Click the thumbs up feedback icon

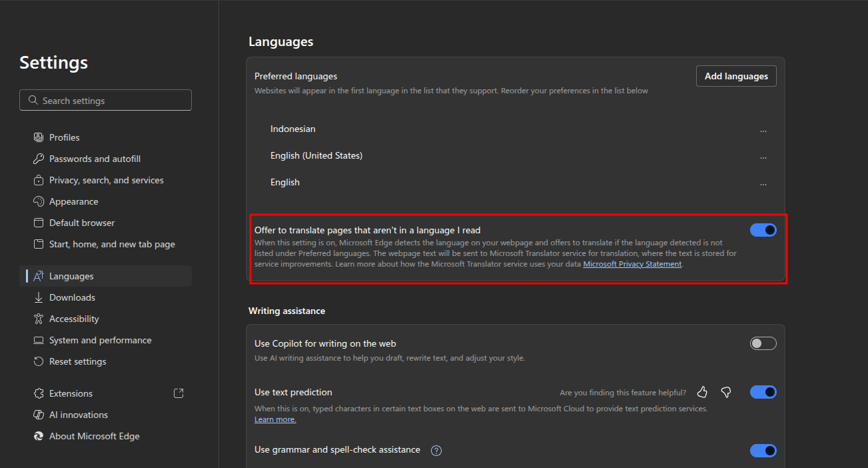[x=702, y=392]
